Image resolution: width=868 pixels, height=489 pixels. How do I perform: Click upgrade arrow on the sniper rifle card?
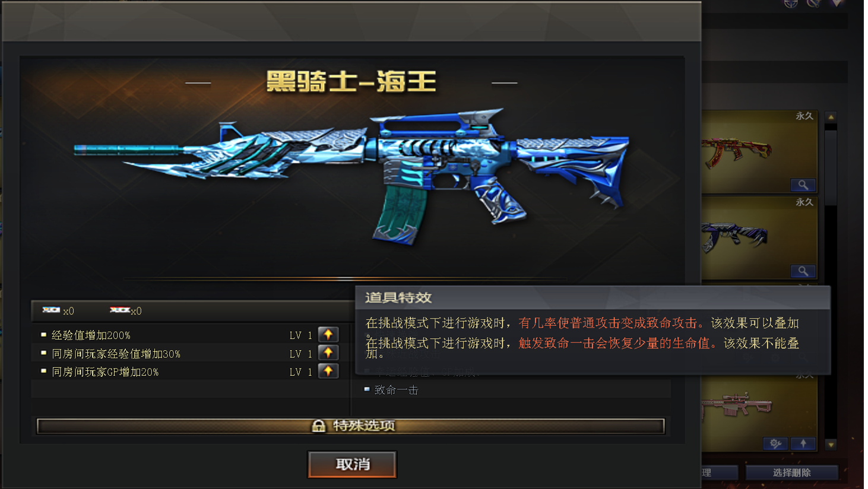tap(803, 443)
